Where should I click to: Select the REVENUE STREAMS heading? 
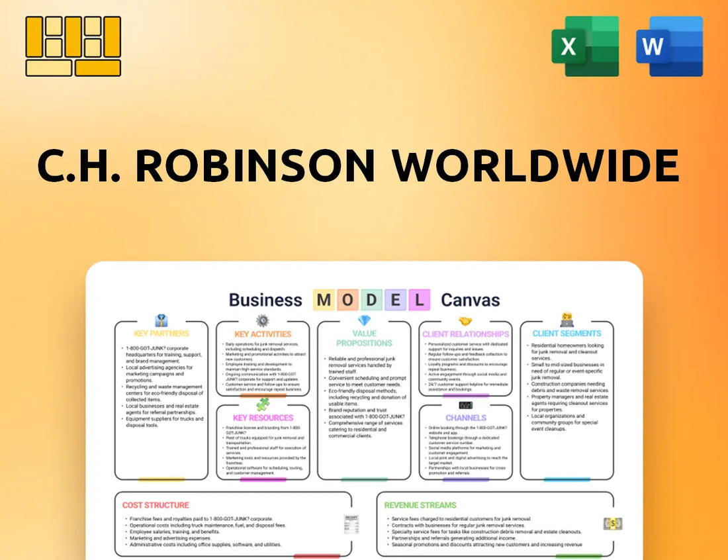420,505
